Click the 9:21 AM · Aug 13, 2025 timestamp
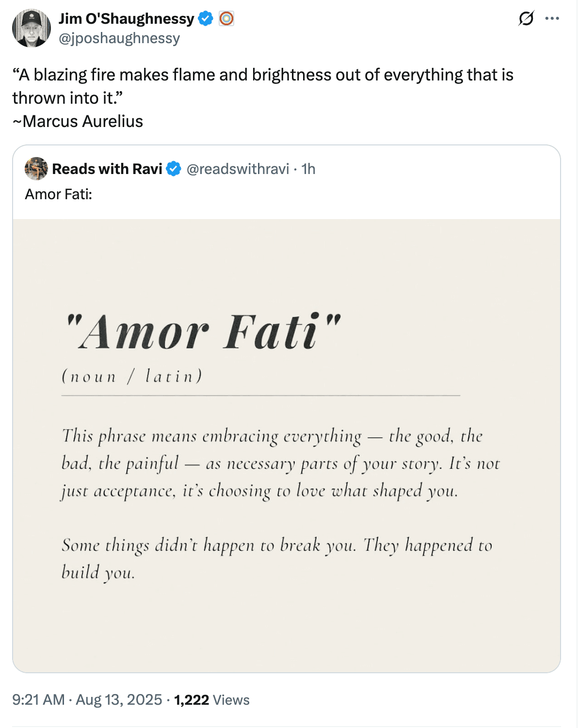The image size is (579, 728). 87,700
